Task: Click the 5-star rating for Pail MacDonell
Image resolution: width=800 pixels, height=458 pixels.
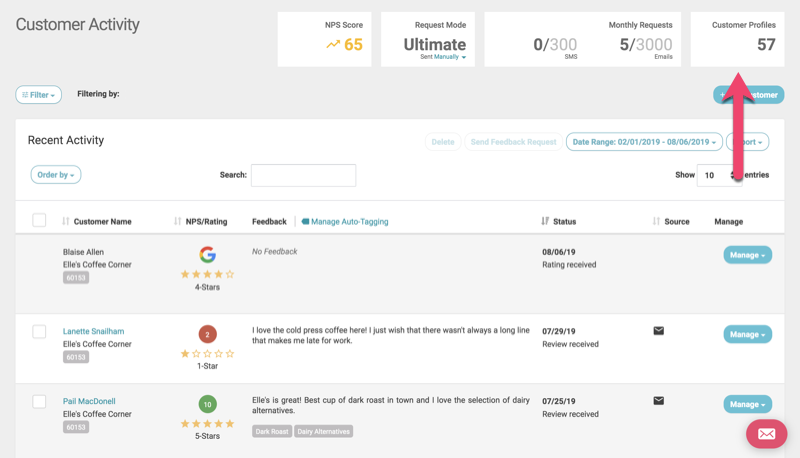Action: 207,424
